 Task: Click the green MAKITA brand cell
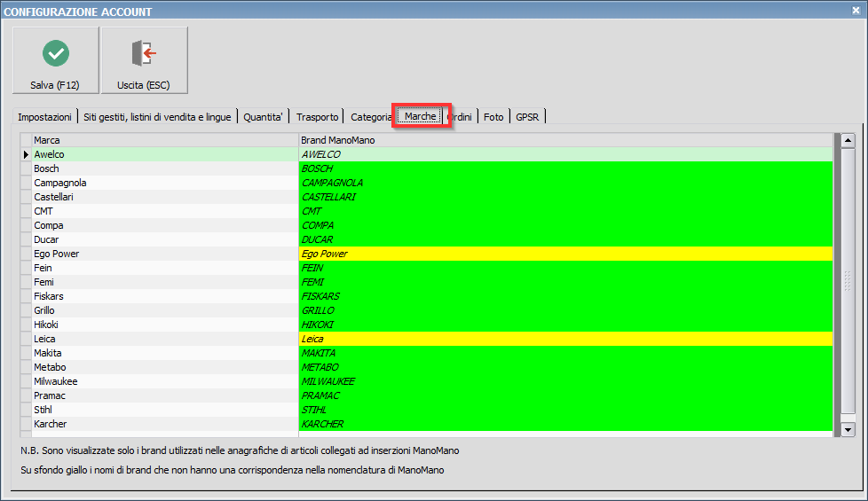point(565,353)
